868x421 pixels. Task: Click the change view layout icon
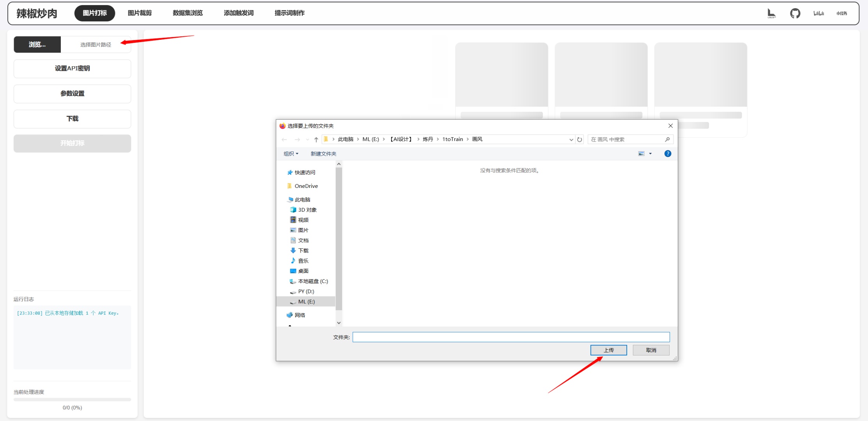641,154
